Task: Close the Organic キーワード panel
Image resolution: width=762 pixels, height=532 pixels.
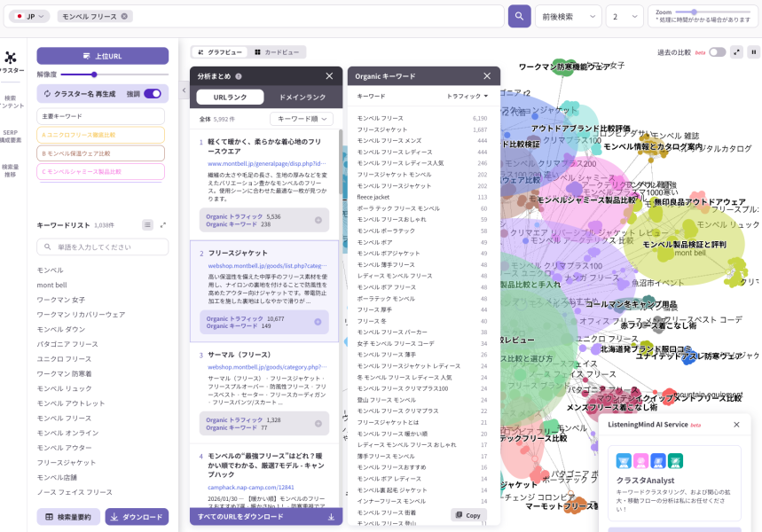Action: tap(487, 75)
